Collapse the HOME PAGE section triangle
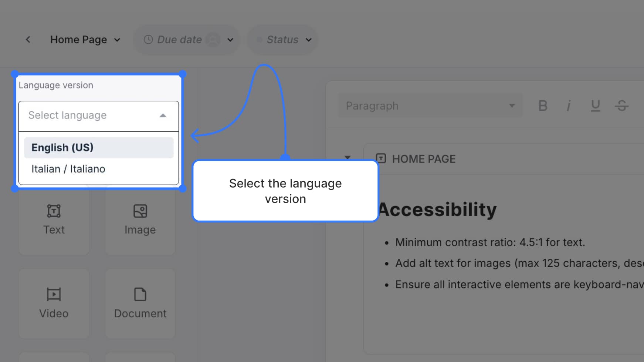644x362 pixels. coord(348,158)
